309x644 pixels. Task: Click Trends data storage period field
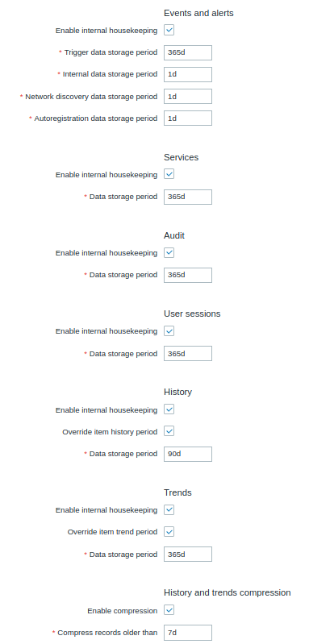click(x=188, y=554)
